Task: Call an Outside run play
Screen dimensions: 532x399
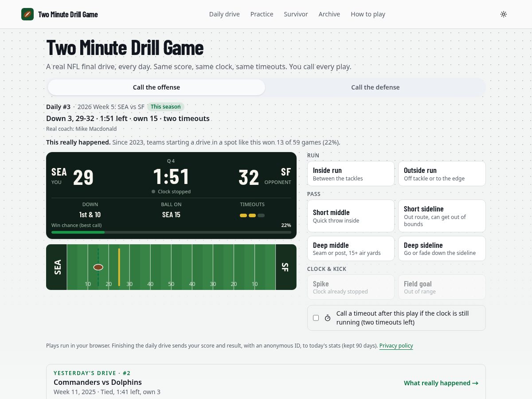Action: click(442, 174)
